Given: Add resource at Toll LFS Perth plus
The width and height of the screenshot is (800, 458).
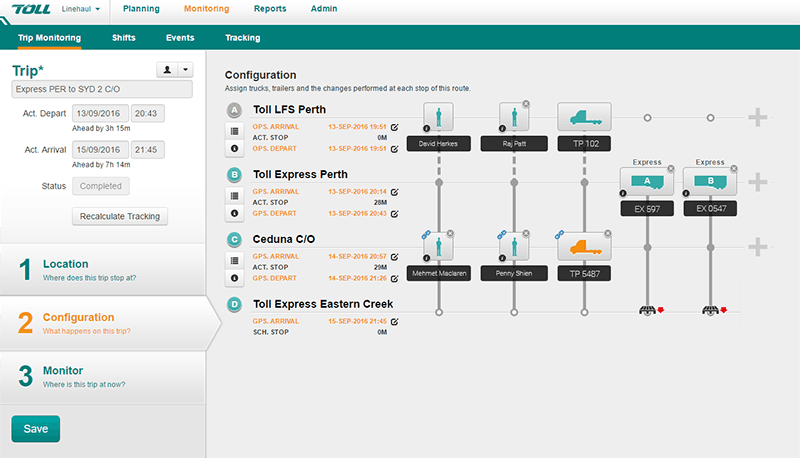Looking at the screenshot, I should tap(758, 117).
